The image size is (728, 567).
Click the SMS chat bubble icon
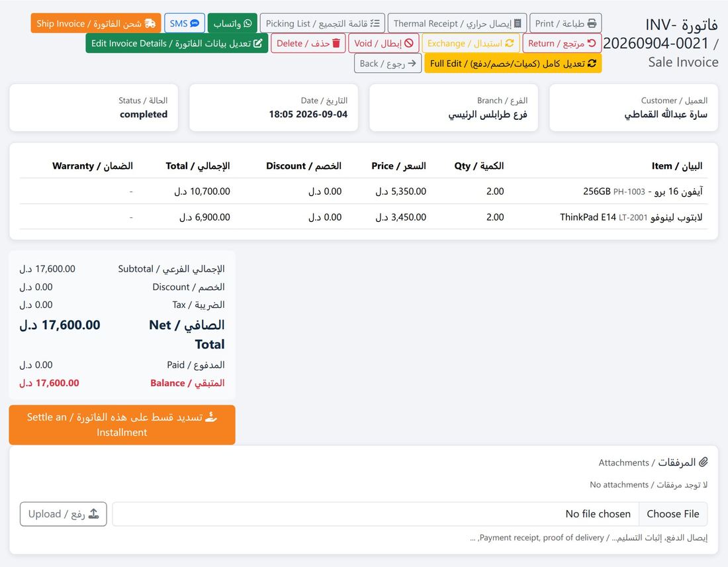(x=195, y=23)
